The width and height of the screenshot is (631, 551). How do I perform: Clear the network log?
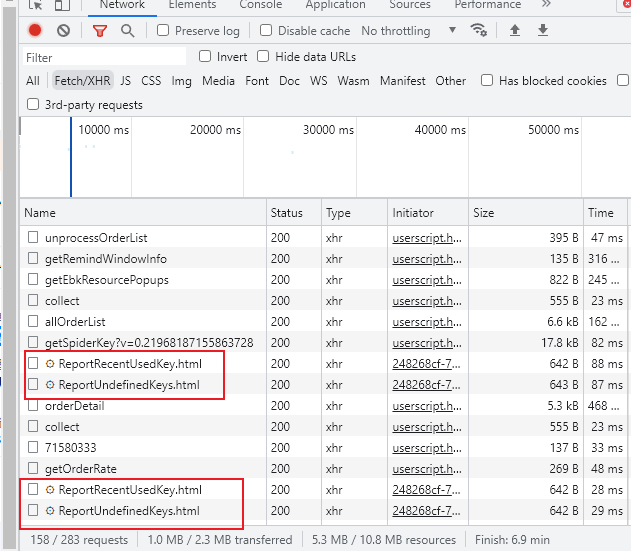point(63,31)
